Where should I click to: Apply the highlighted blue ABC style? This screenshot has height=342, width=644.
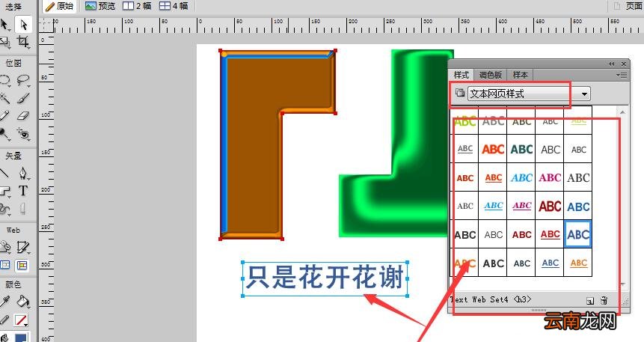pyautogui.click(x=578, y=234)
